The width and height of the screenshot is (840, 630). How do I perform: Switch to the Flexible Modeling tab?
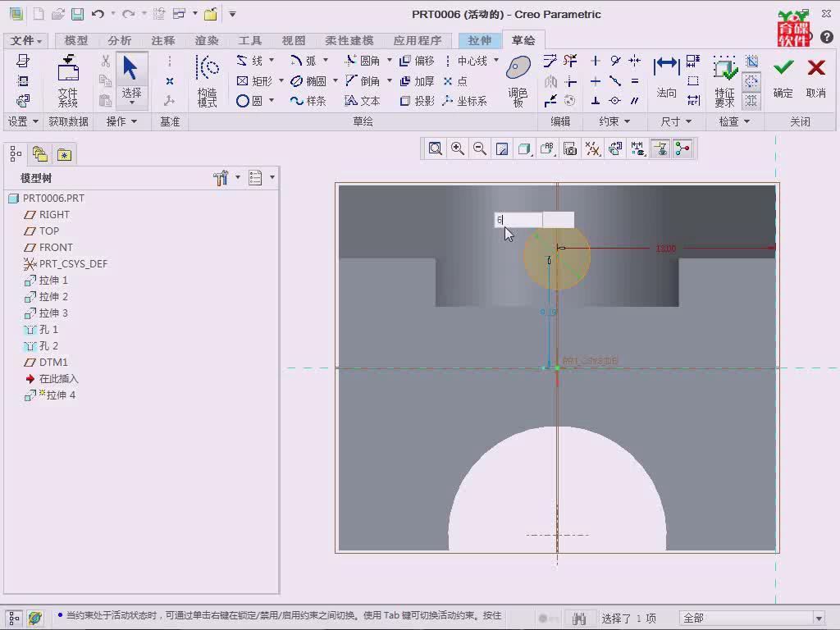pyautogui.click(x=349, y=41)
